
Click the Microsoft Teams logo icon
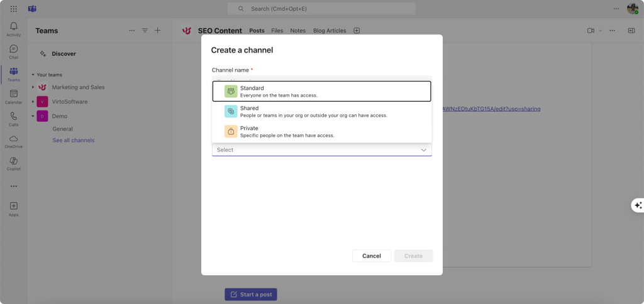point(33,9)
